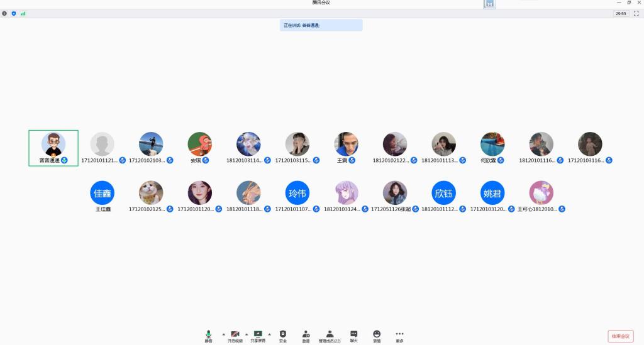Select 安琪's participant avatar
Image resolution: width=644 pixels, height=345 pixels.
(199, 145)
